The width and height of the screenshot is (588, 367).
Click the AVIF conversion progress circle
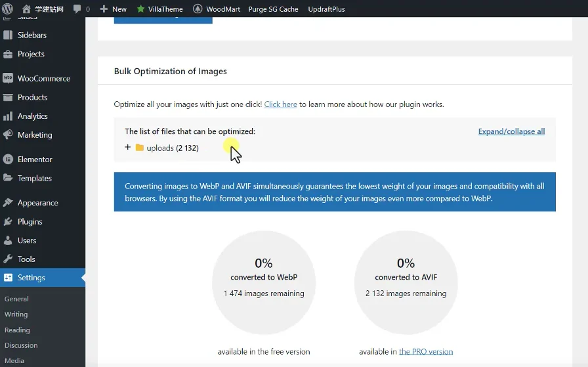click(406, 282)
